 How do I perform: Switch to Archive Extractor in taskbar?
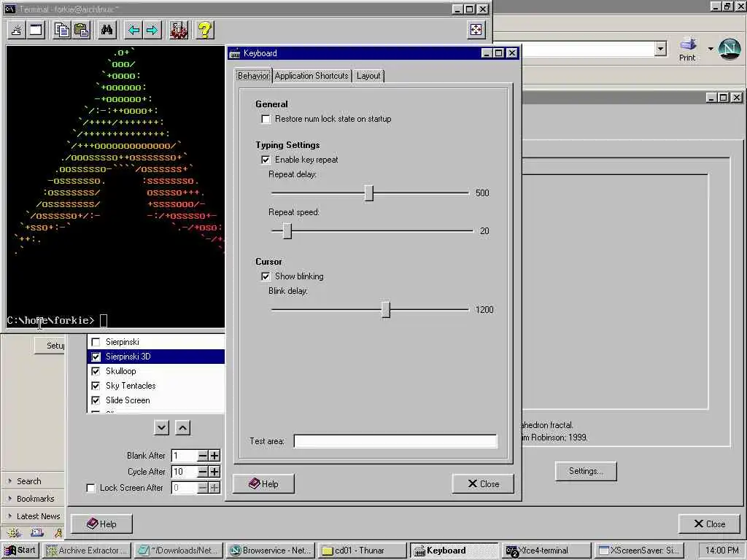(87, 551)
